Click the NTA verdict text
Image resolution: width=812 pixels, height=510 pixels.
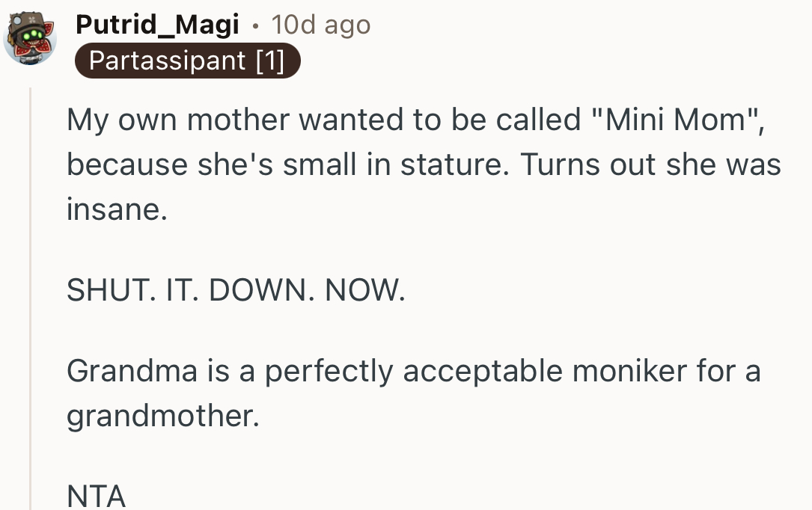tap(96, 495)
